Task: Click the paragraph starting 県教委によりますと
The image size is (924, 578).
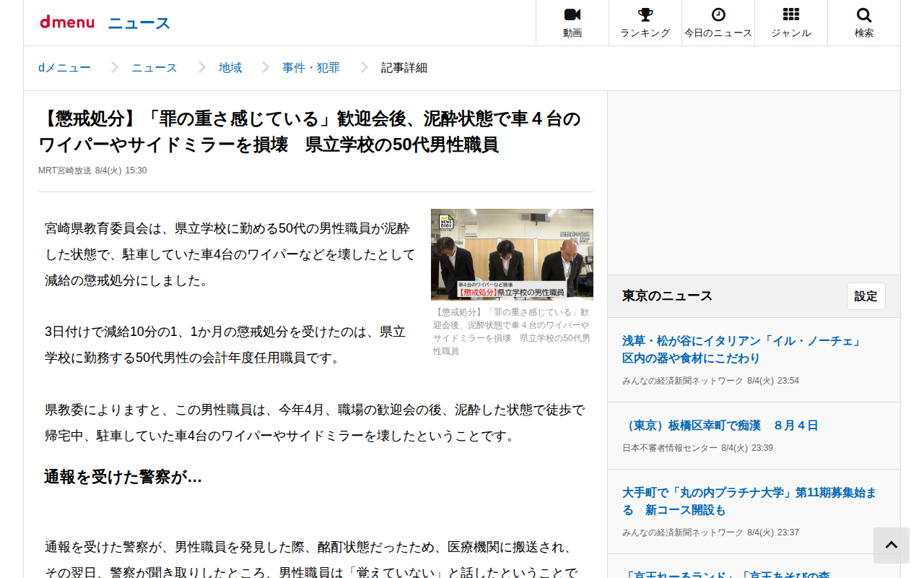Action: [x=315, y=423]
